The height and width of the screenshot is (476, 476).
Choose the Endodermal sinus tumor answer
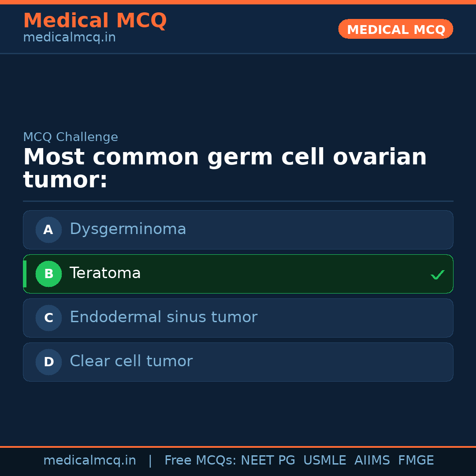tap(164, 317)
